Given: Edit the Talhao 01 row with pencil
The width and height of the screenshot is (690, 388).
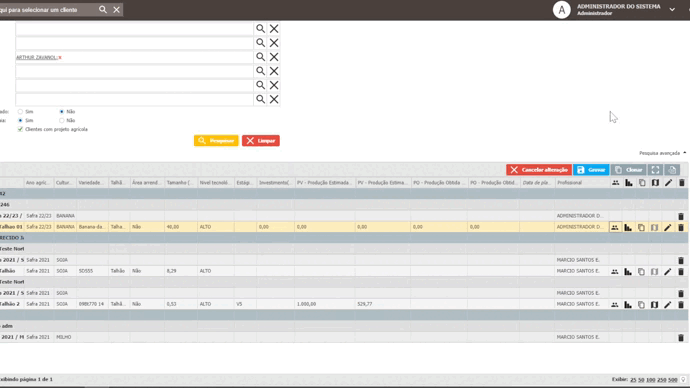Looking at the screenshot, I should pyautogui.click(x=668, y=227).
